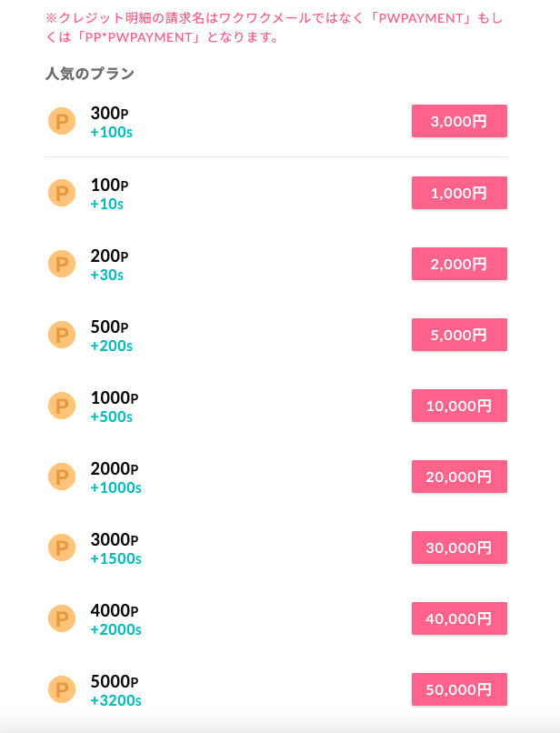Purchase points with the 1,000円 button

tap(459, 193)
